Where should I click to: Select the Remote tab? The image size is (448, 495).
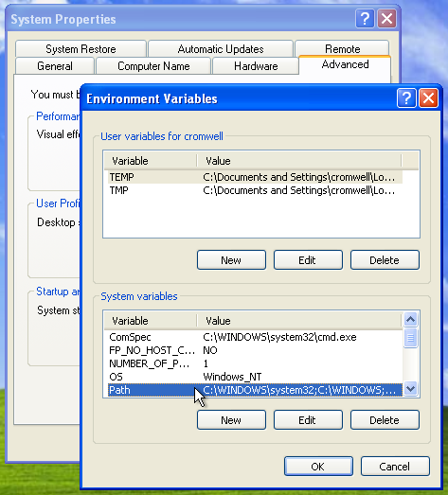(x=343, y=49)
